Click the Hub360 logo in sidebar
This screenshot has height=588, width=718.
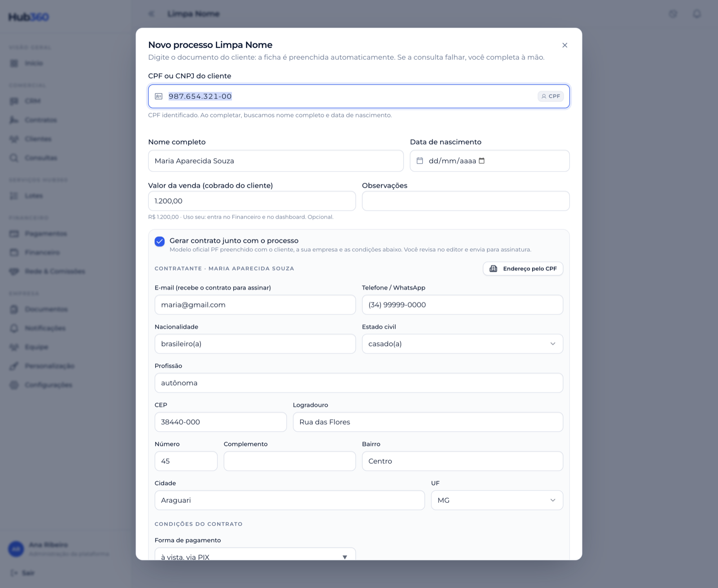29,17
